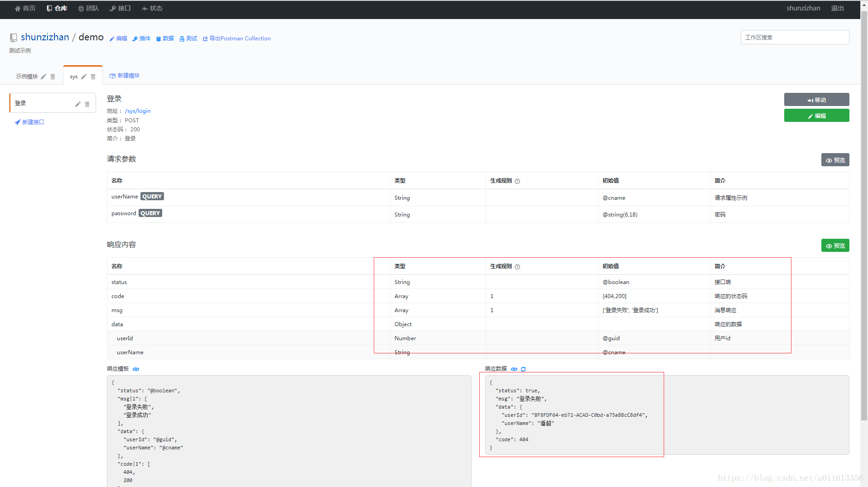The width and height of the screenshot is (868, 487).
Task: Open the 测试 link
Action: (188, 39)
